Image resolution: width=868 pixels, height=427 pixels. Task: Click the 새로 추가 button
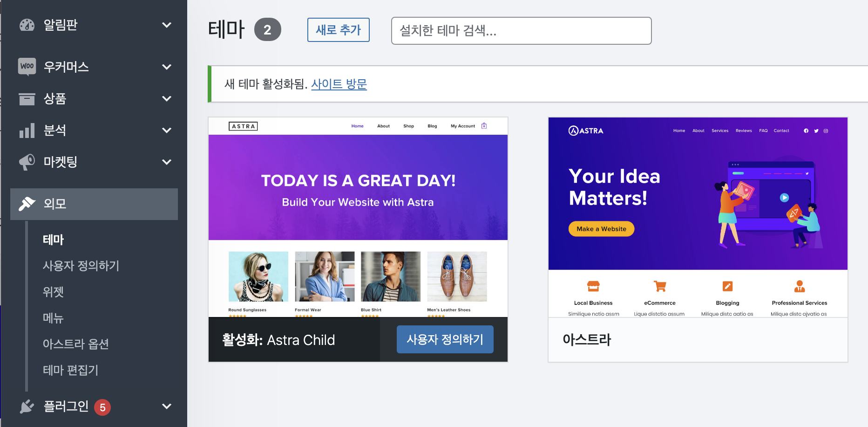click(338, 30)
